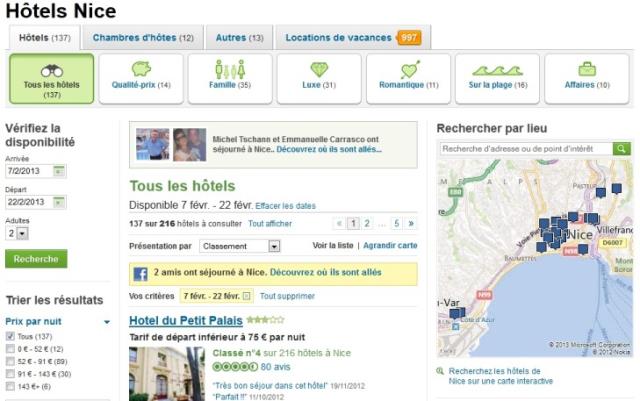Click the couple's profile photo
This screenshot has height=401, width=640.
click(189, 144)
